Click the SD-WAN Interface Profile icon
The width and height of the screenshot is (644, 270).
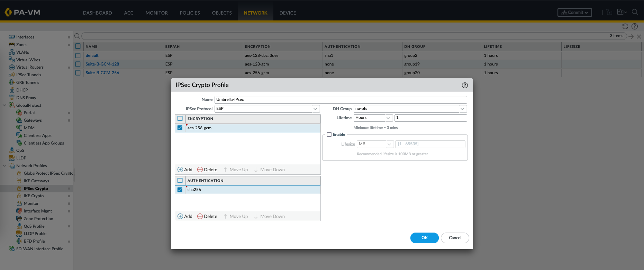(x=12, y=249)
